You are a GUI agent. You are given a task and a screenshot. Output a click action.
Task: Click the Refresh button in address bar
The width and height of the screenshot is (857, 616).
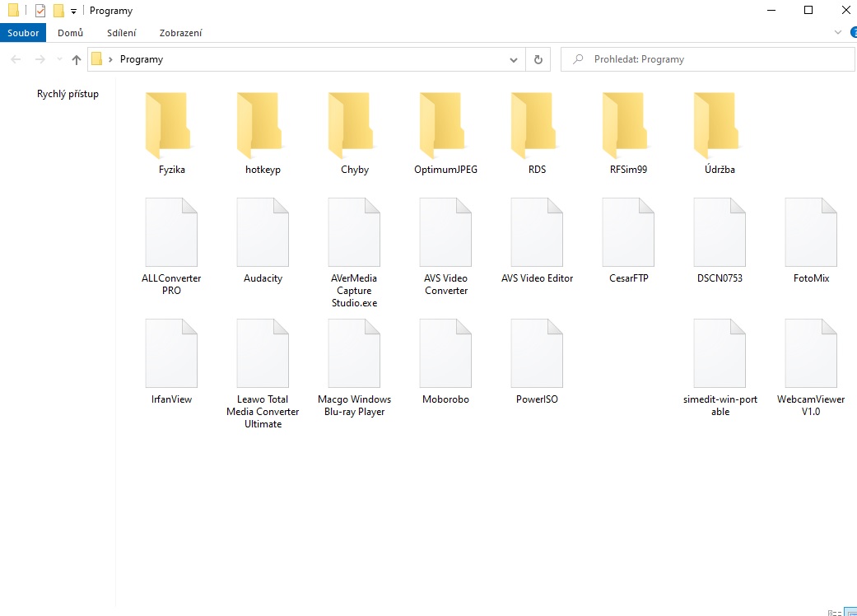point(538,59)
